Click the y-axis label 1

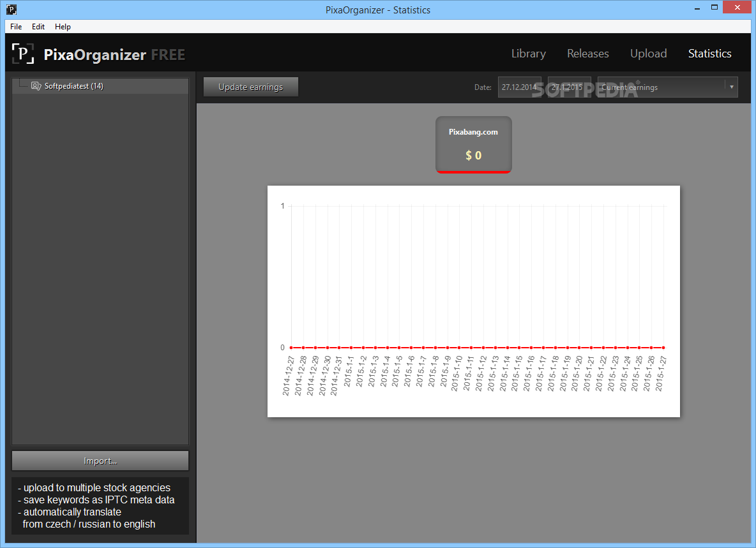coord(282,206)
